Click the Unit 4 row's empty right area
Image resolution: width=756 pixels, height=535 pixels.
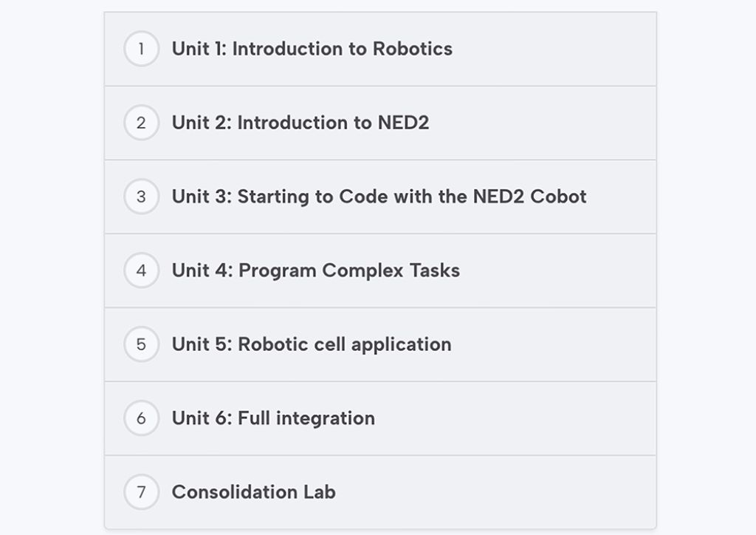point(560,270)
